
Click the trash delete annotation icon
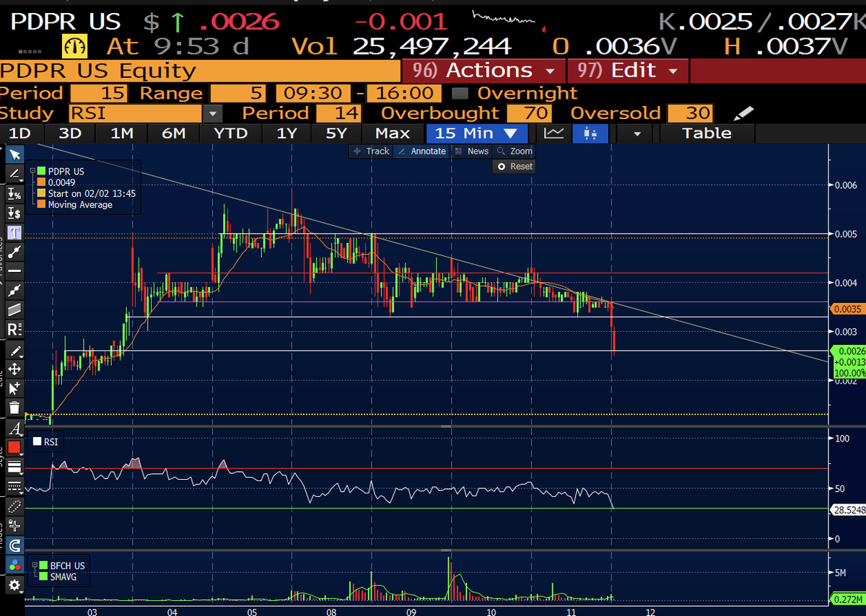click(x=14, y=408)
